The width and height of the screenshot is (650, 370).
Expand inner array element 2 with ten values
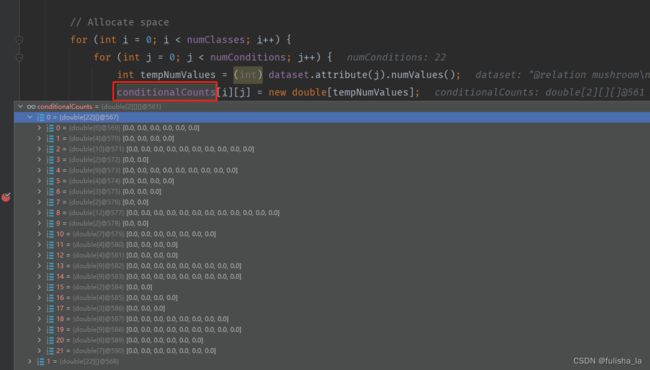(x=39, y=149)
